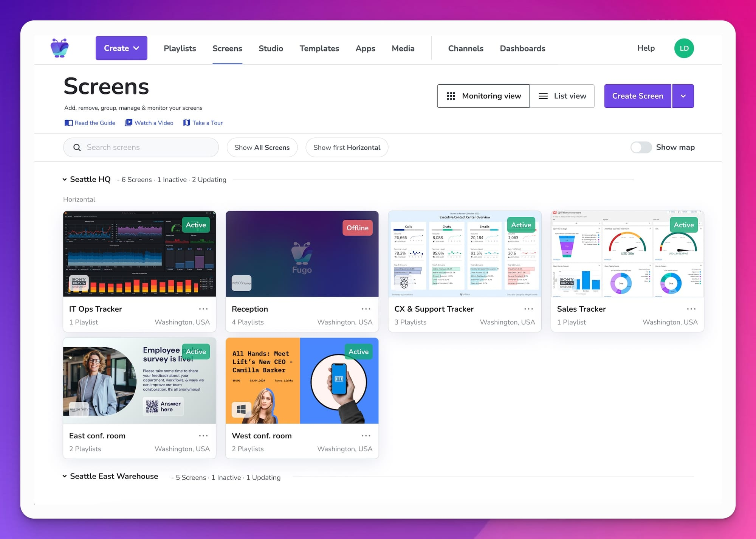Switch to List view
Image resolution: width=756 pixels, height=539 pixels.
click(x=562, y=96)
